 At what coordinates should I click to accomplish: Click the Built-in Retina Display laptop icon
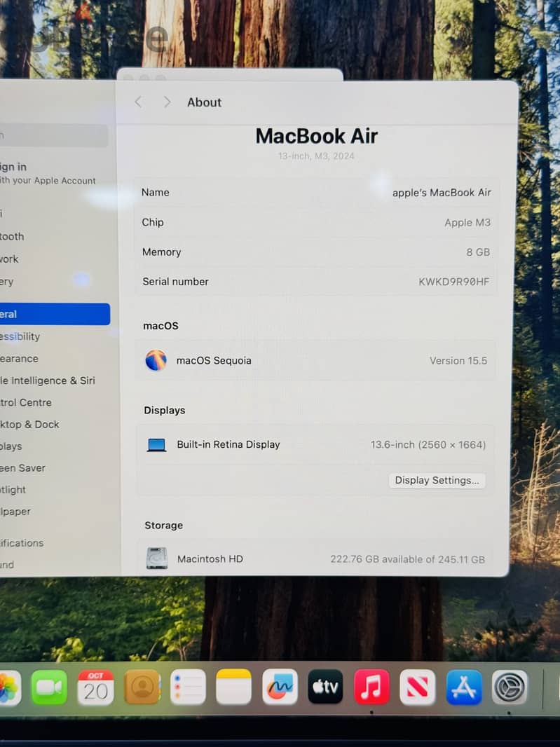point(156,445)
